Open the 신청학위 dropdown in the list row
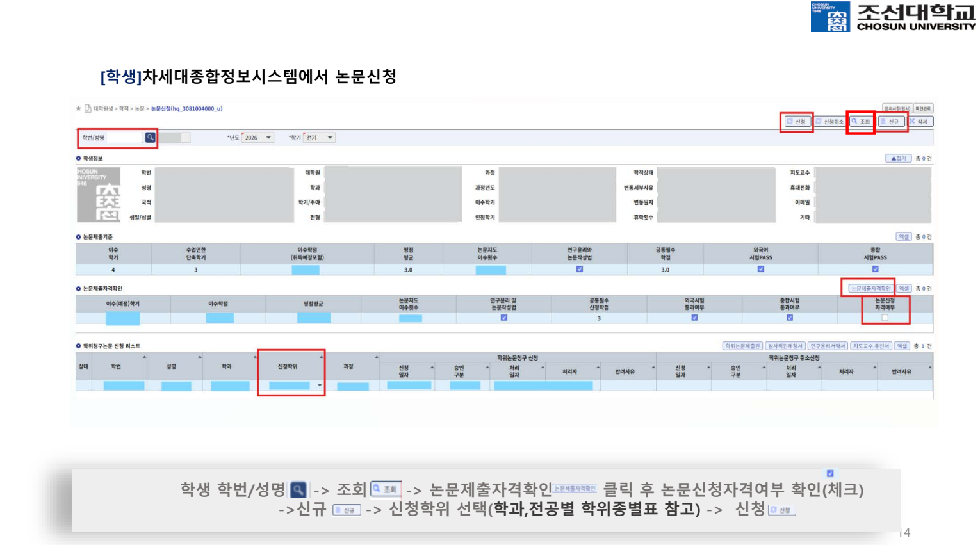 (x=320, y=386)
